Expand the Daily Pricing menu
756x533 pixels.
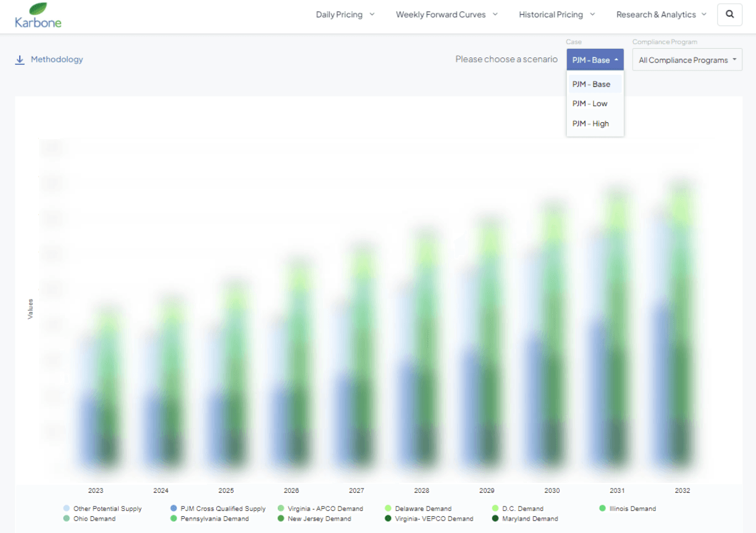click(x=345, y=14)
